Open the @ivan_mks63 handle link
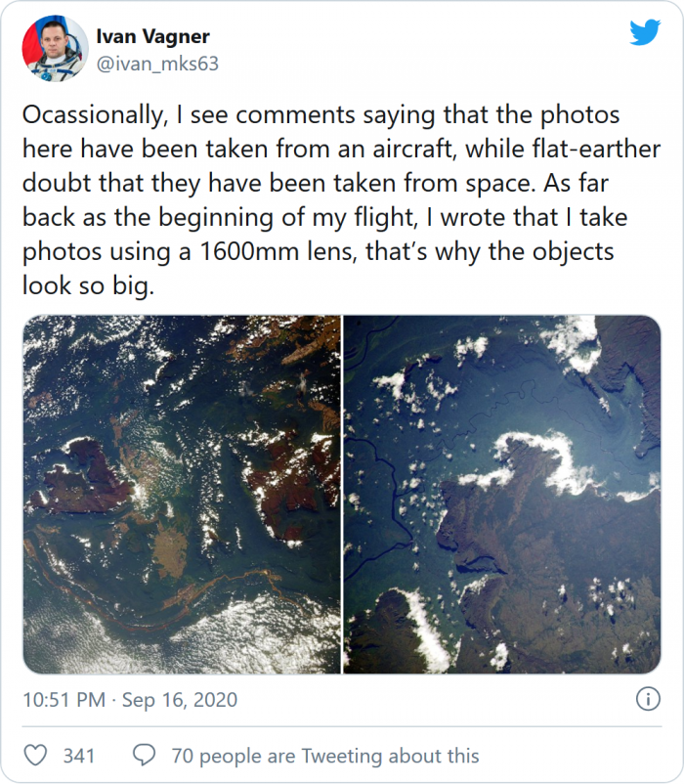684x784 pixels. 156,64
